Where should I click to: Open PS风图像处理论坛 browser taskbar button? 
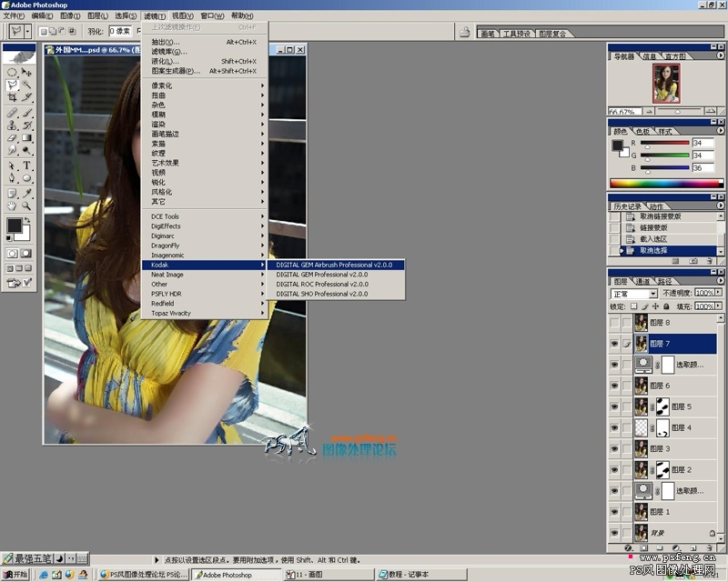[144, 575]
